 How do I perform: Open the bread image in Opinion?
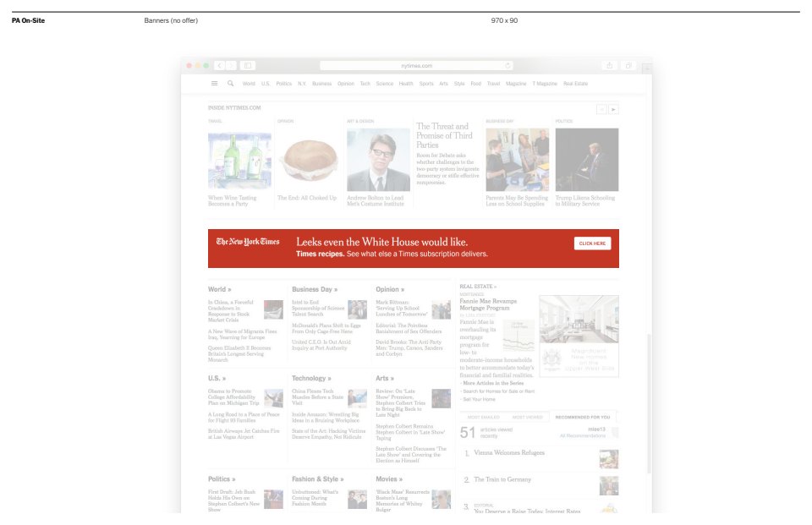point(309,160)
